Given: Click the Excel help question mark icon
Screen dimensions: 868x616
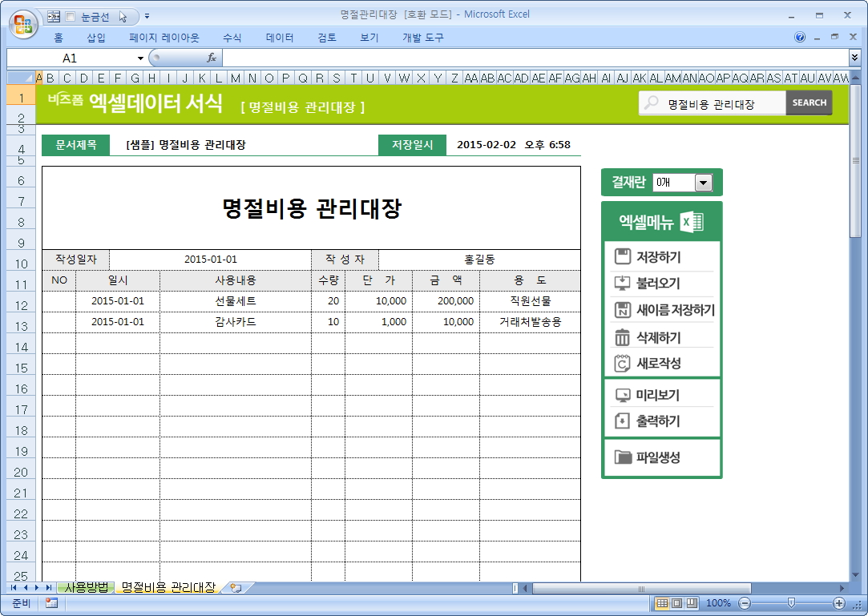Looking at the screenshot, I should (800, 38).
